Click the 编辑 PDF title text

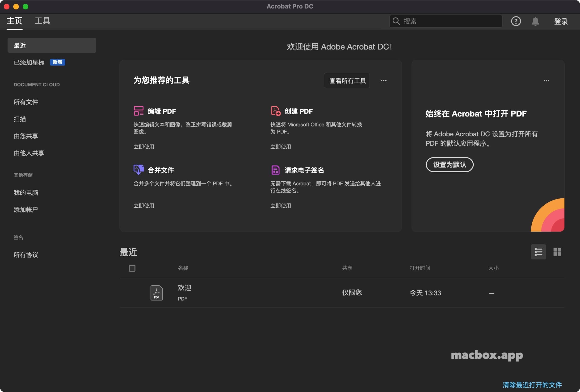click(x=162, y=111)
